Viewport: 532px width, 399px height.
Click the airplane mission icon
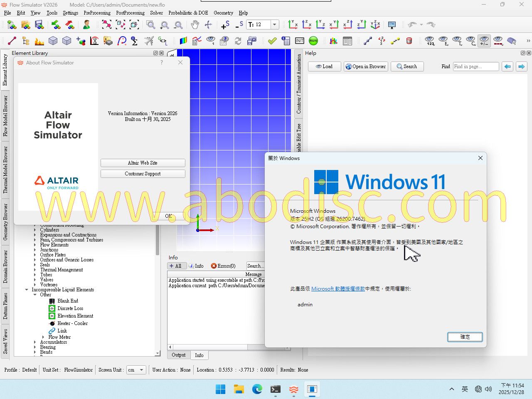click(x=149, y=41)
